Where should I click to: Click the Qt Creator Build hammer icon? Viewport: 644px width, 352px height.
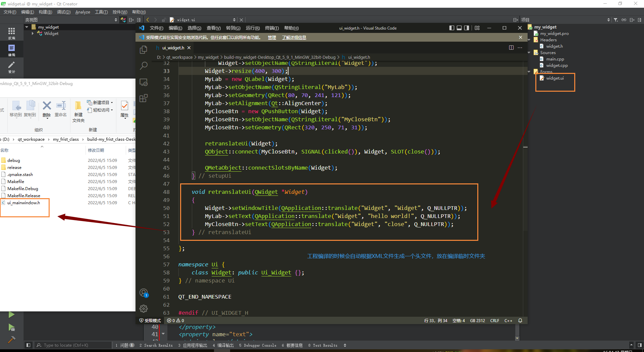(x=11, y=340)
